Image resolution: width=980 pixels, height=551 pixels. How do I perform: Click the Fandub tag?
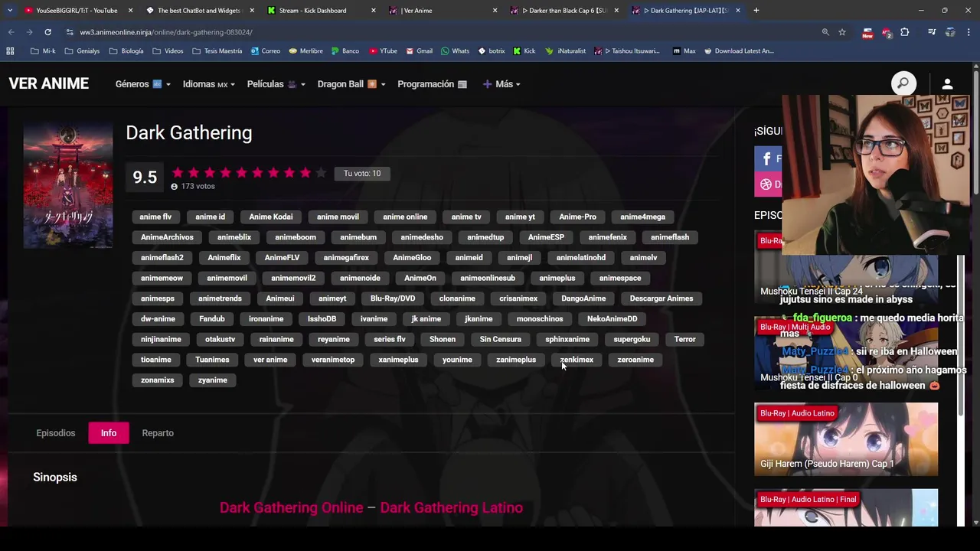[x=212, y=319]
